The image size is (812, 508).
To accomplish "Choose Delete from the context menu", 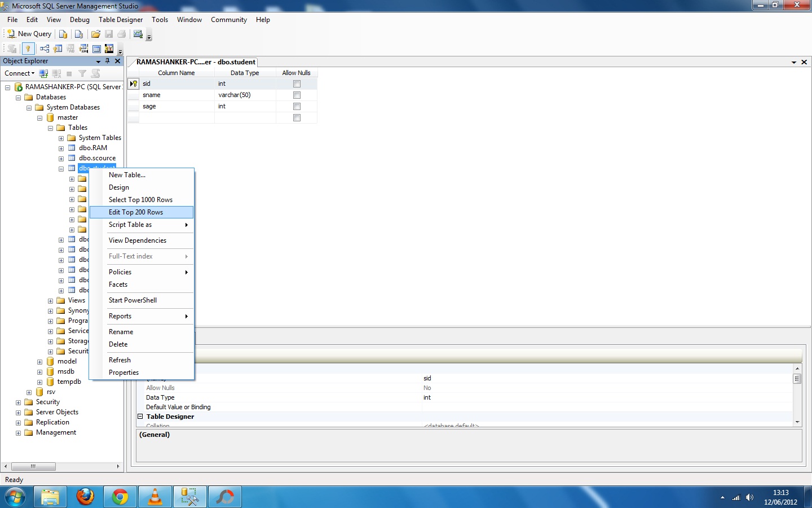I will [x=142, y=344].
